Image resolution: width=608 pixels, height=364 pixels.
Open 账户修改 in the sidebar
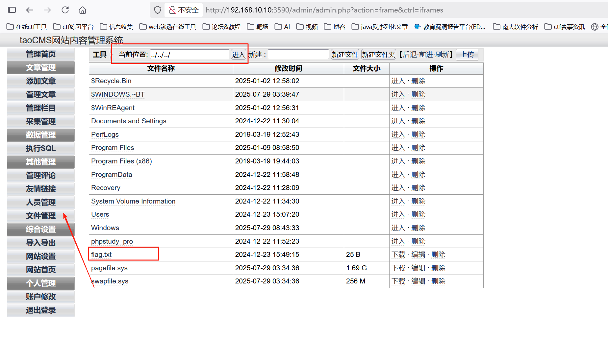[41, 297]
